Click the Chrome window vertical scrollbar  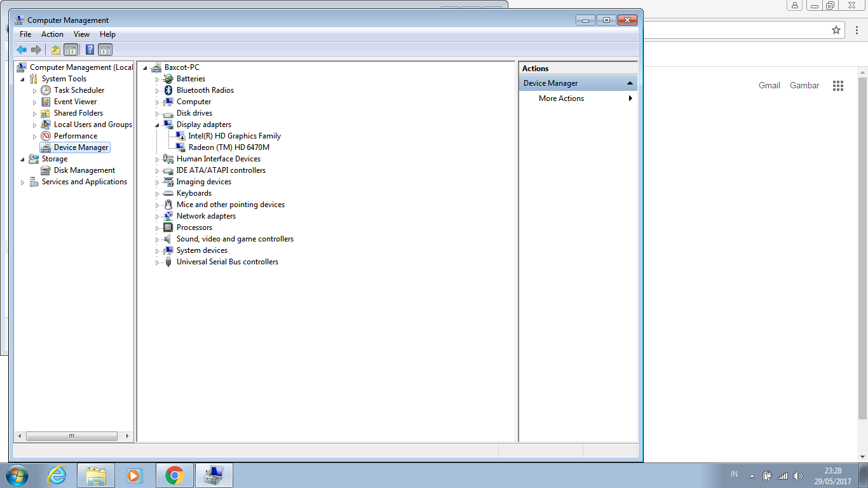click(x=862, y=248)
